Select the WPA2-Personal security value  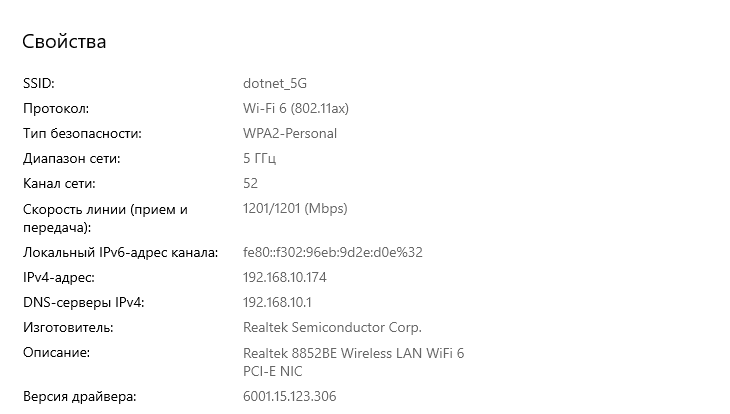(290, 133)
